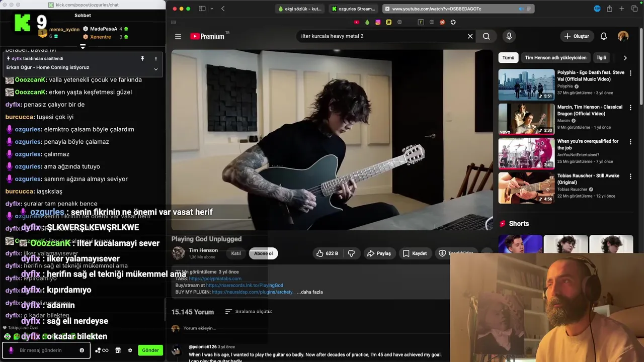Image resolution: width=644 pixels, height=362 pixels.
Task: Expand the pinned message chevron
Action: click(155, 69)
